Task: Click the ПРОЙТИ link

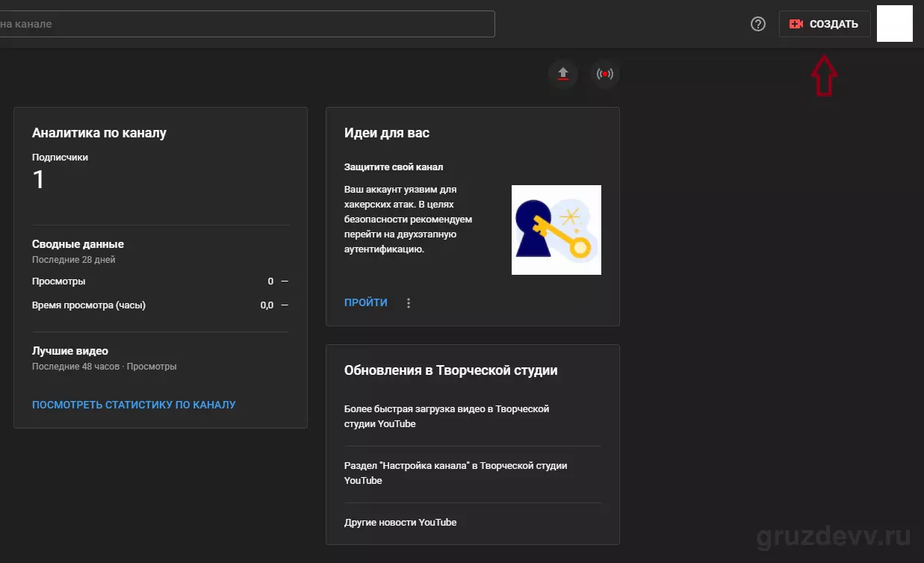Action: (x=366, y=302)
